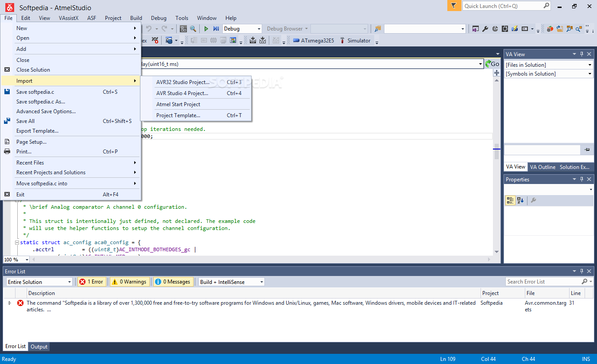597x364 pixels.
Task: Start debugging with the green play icon
Action: [206, 29]
